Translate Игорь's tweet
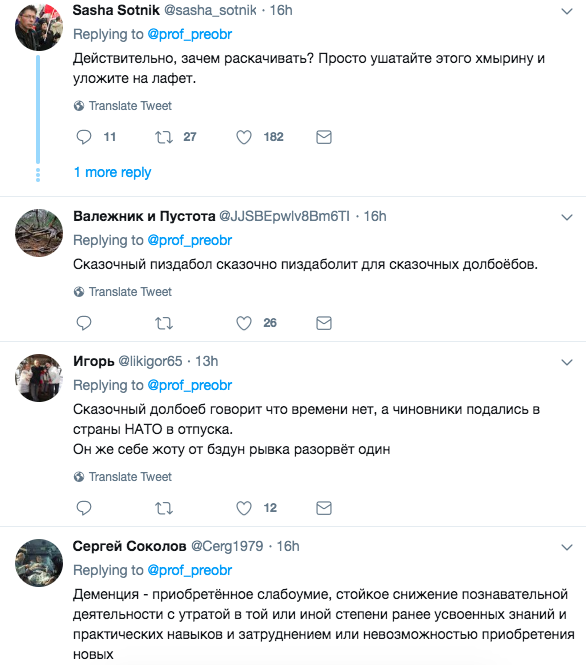 [123, 477]
